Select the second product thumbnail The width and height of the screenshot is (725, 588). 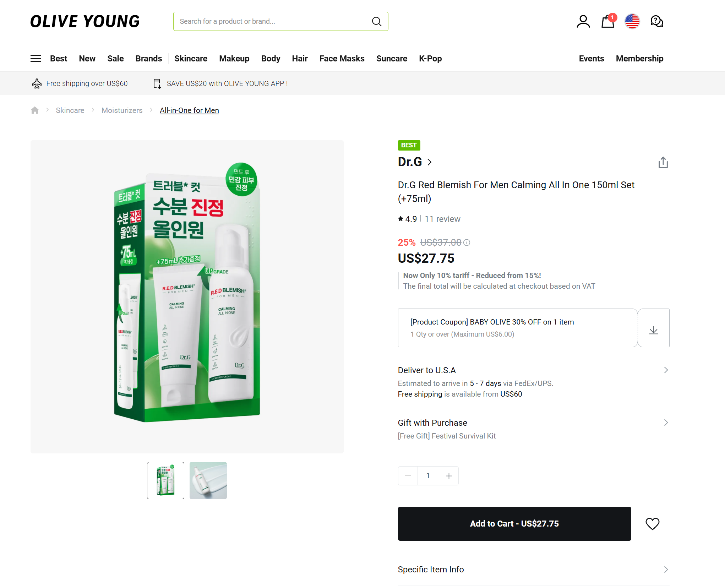pos(208,480)
